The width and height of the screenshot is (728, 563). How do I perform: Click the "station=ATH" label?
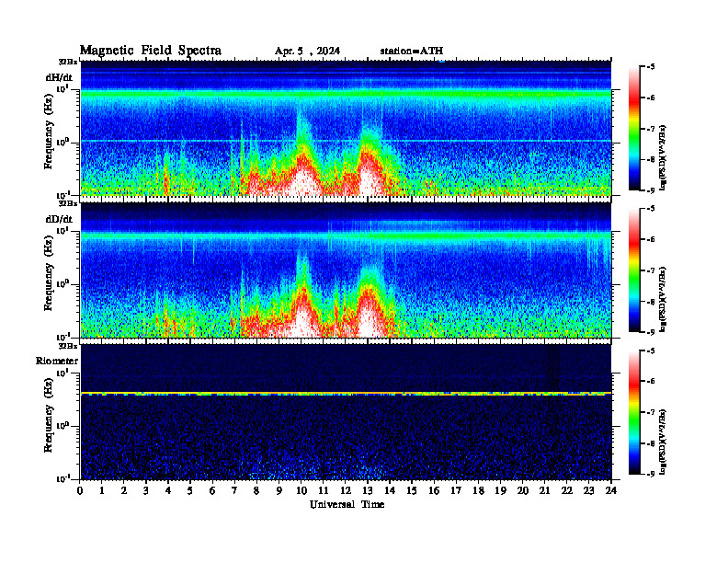coord(412,52)
